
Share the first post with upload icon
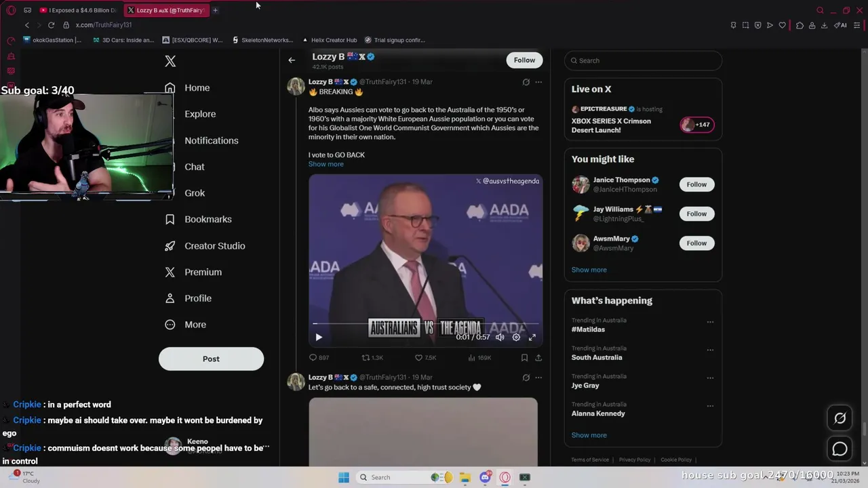tap(538, 357)
